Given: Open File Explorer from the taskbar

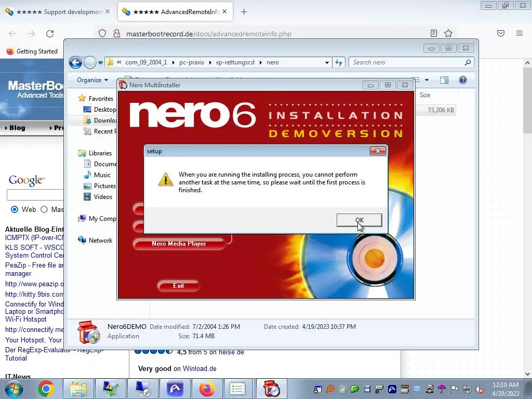Looking at the screenshot, I should (78, 389).
